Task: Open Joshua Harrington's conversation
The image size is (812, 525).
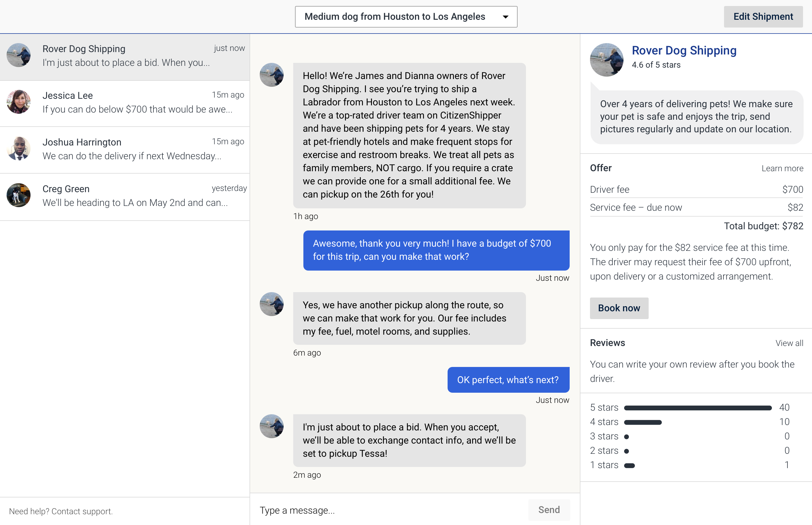Action: point(125,149)
